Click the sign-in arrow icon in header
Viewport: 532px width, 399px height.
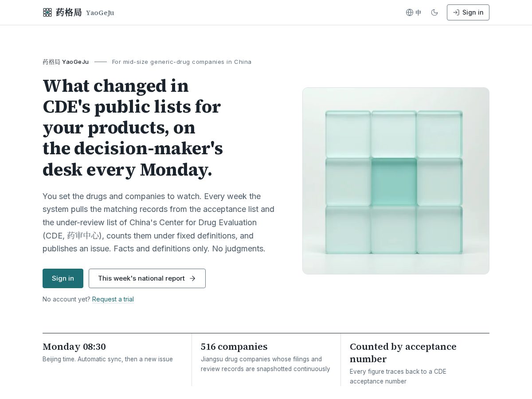coord(456,12)
